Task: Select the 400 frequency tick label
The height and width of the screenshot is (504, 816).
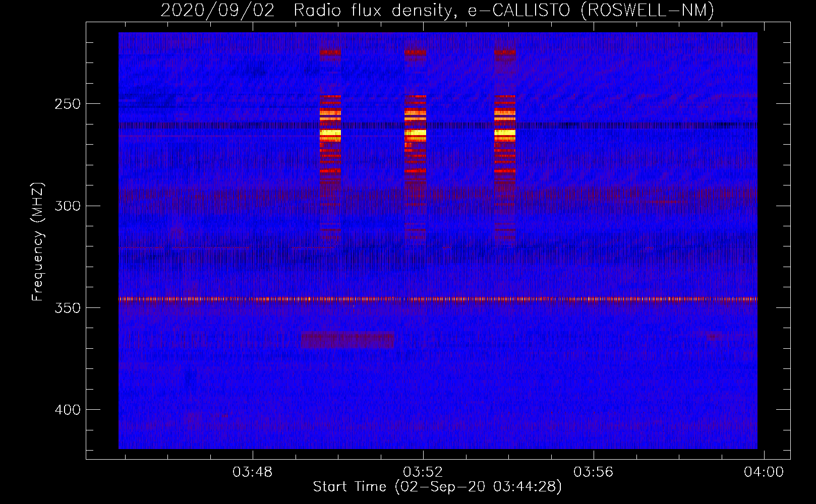Action: click(68, 410)
